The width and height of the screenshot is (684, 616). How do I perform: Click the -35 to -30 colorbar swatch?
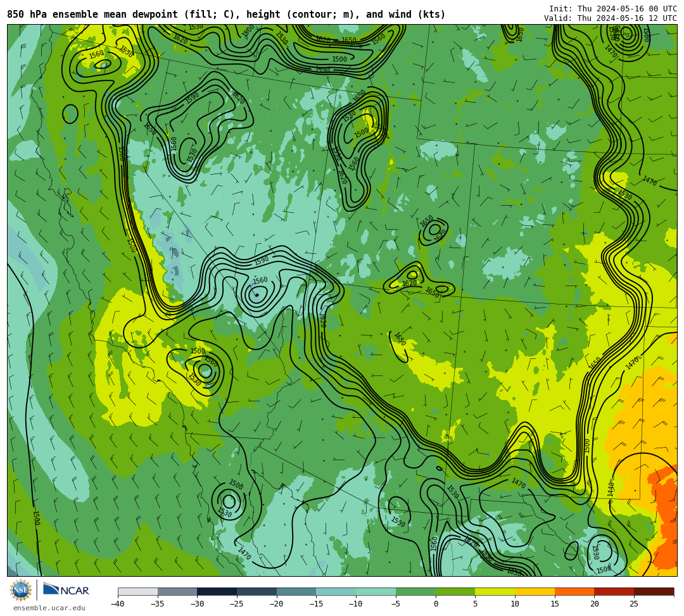tap(177, 591)
